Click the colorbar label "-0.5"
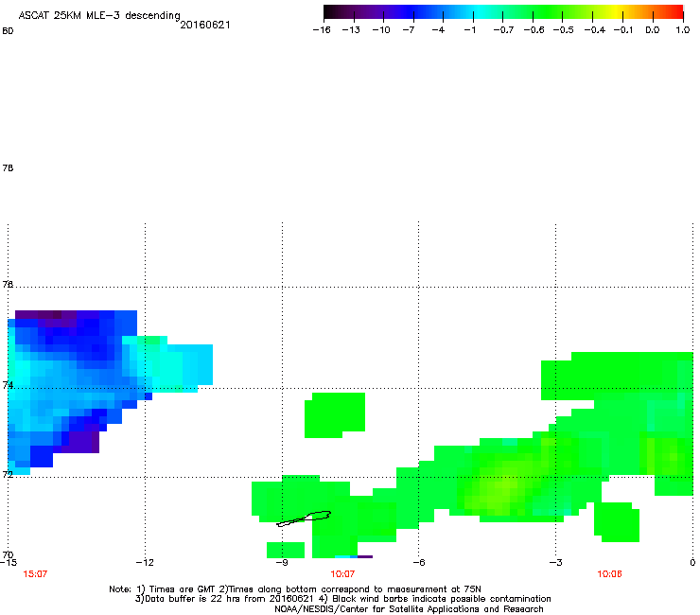 564,30
